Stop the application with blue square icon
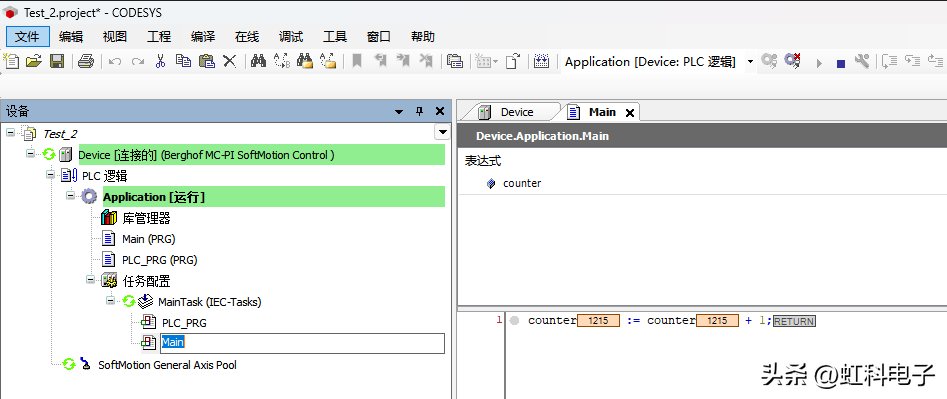 [841, 63]
